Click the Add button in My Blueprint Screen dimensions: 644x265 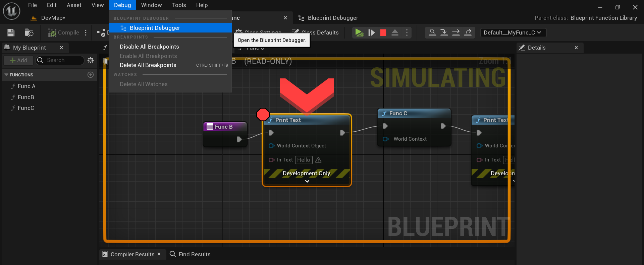click(18, 60)
